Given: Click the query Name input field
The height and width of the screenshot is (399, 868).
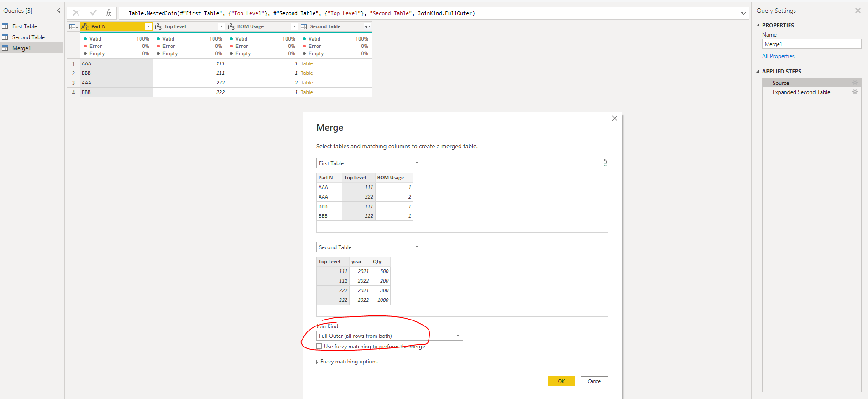Looking at the screenshot, I should [x=811, y=44].
